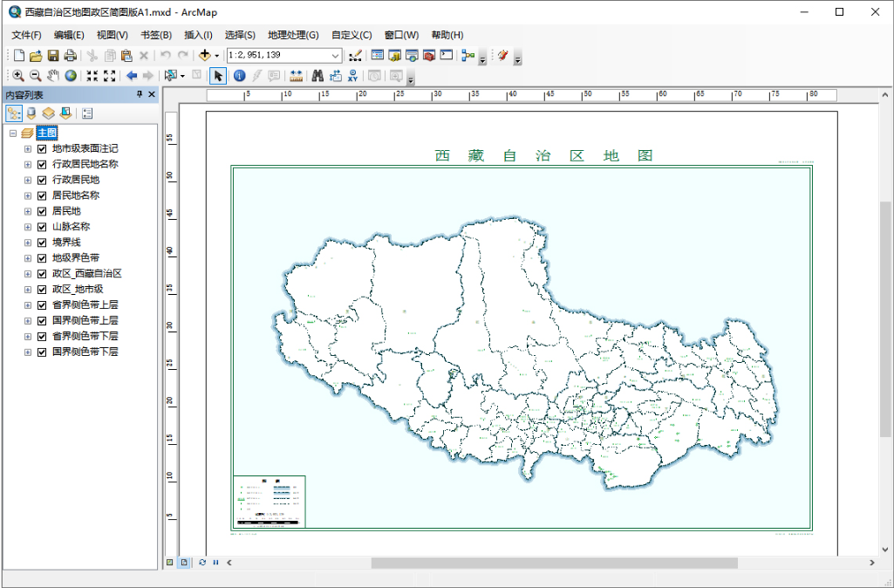
Task: Switch to List By Source view
Action: (31, 113)
